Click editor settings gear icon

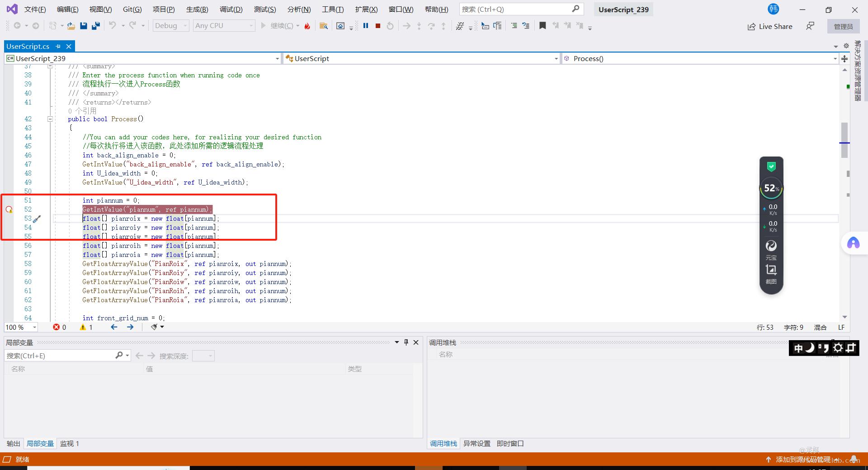(846, 46)
